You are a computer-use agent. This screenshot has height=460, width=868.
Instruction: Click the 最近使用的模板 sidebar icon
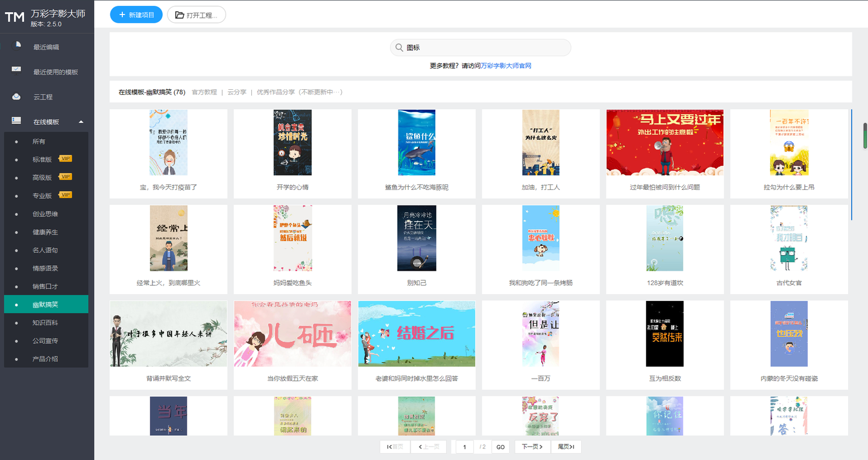17,71
